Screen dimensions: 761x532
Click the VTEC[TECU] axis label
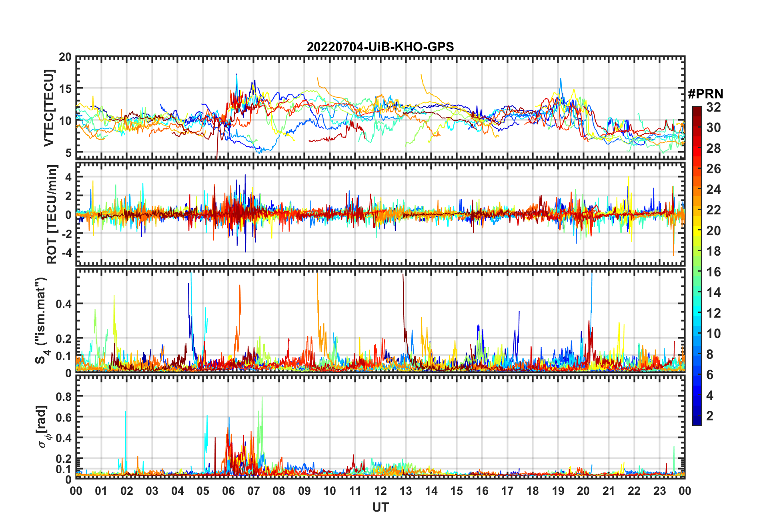click(48, 108)
